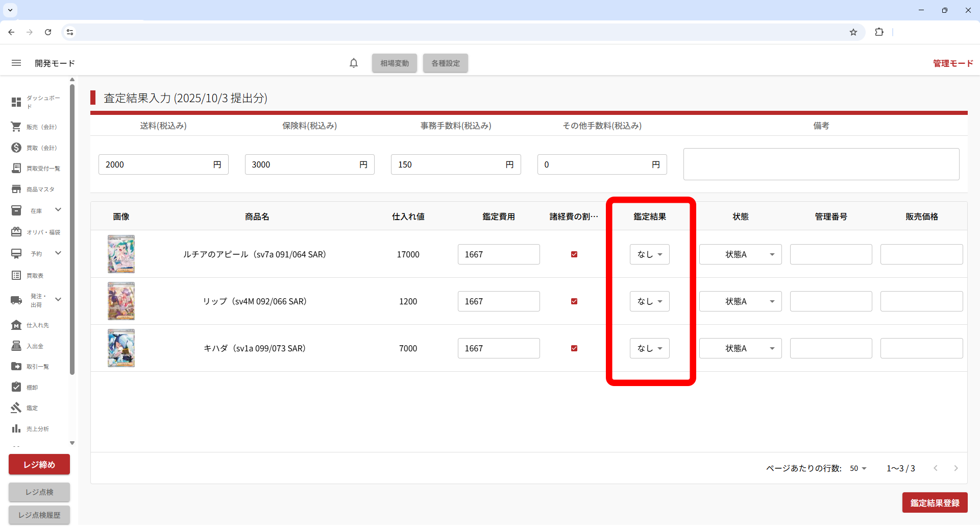Click the 鑑定 gavel icon
This screenshot has width=980, height=527.
(x=16, y=408)
